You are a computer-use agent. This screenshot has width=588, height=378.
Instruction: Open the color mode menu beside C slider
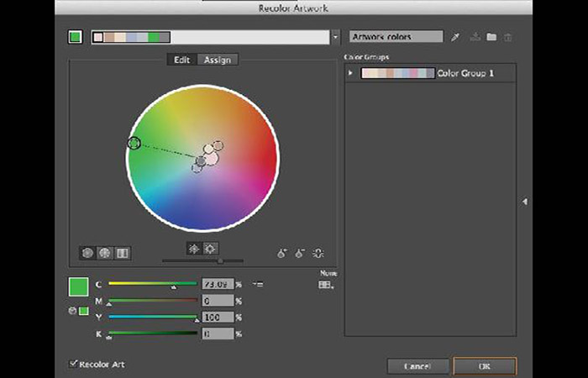[x=258, y=284]
